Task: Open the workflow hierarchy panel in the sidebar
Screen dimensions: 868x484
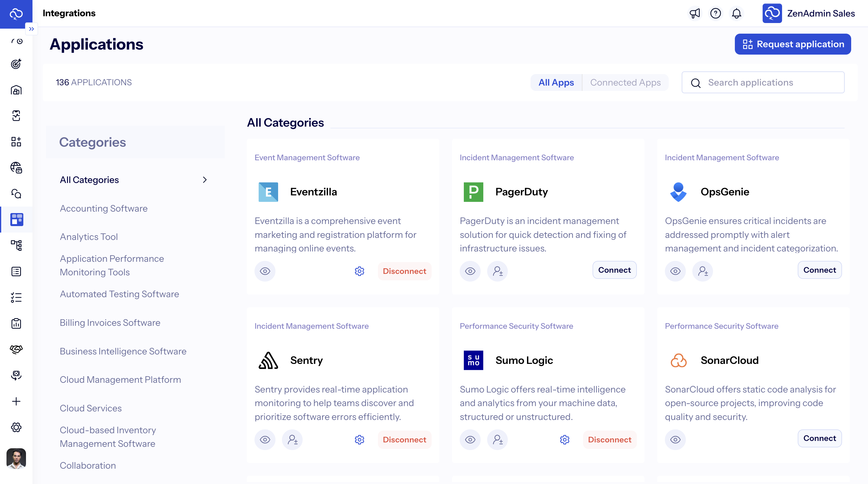Action: [x=16, y=246]
